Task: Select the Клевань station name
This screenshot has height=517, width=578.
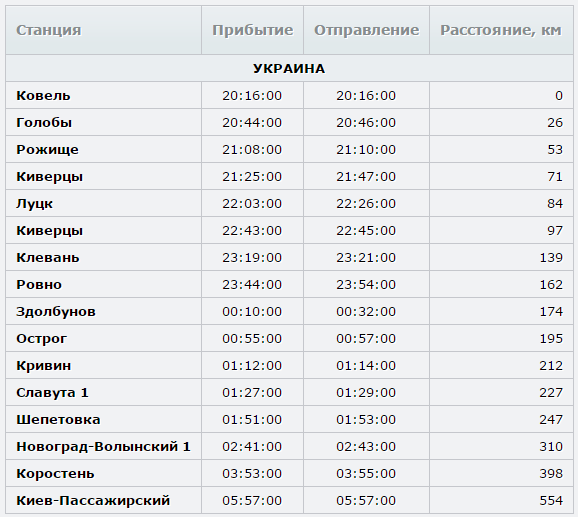Action: 48,258
